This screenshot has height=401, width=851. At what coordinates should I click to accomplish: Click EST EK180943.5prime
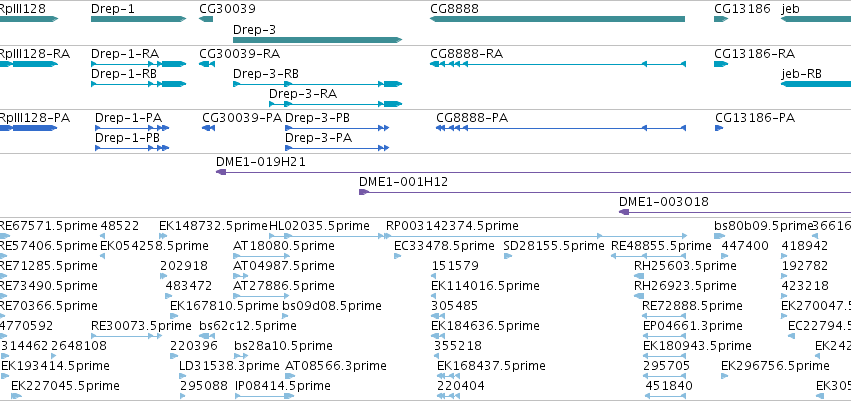[x=697, y=346]
